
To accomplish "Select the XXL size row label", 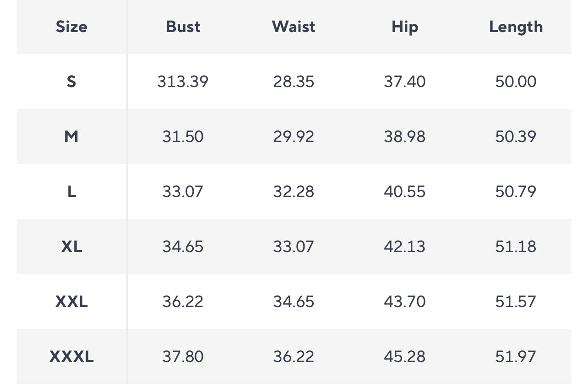I will pyautogui.click(x=71, y=302).
